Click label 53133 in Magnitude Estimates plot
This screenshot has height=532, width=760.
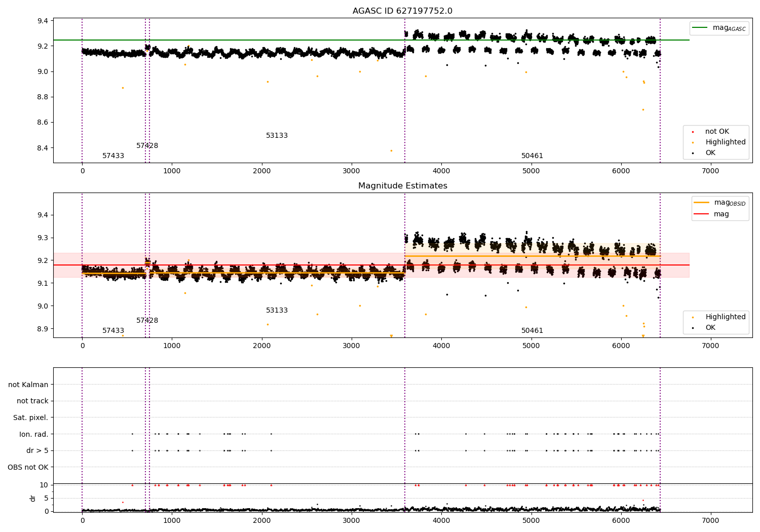[x=277, y=311]
